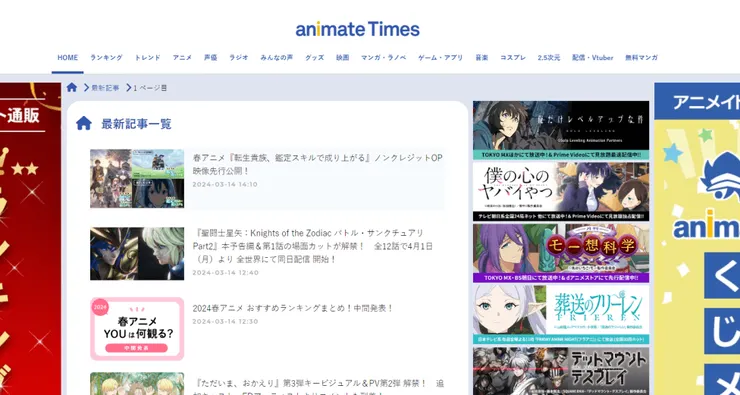
Task: Open the 配信・Vtuber menu item
Action: (593, 58)
